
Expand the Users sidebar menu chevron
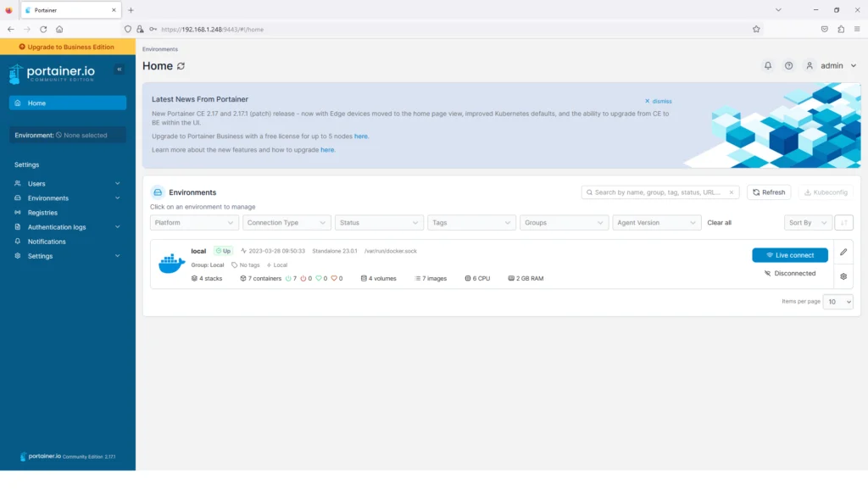click(x=118, y=184)
